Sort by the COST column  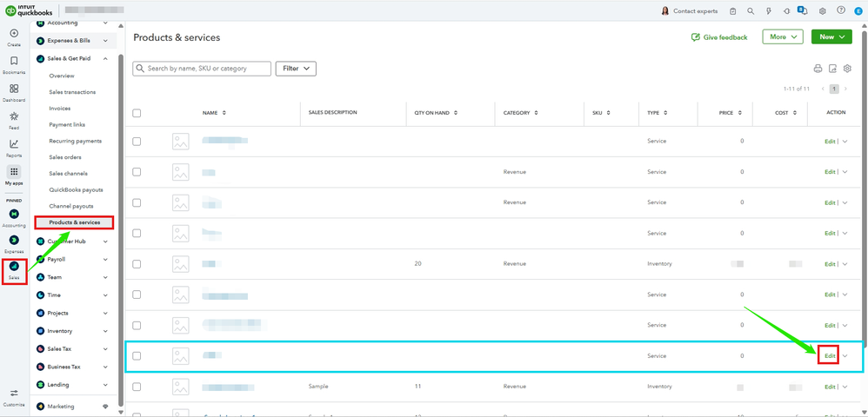click(x=795, y=113)
